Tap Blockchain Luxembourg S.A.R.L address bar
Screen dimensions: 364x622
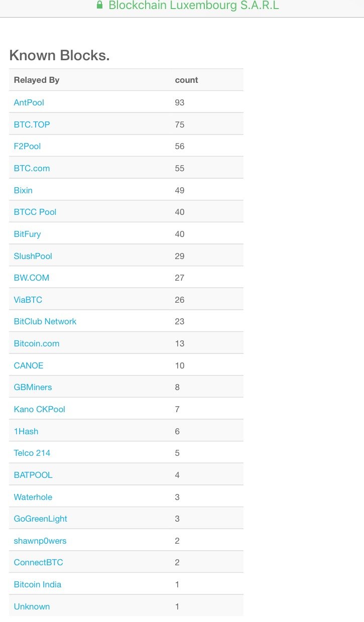tap(193, 6)
